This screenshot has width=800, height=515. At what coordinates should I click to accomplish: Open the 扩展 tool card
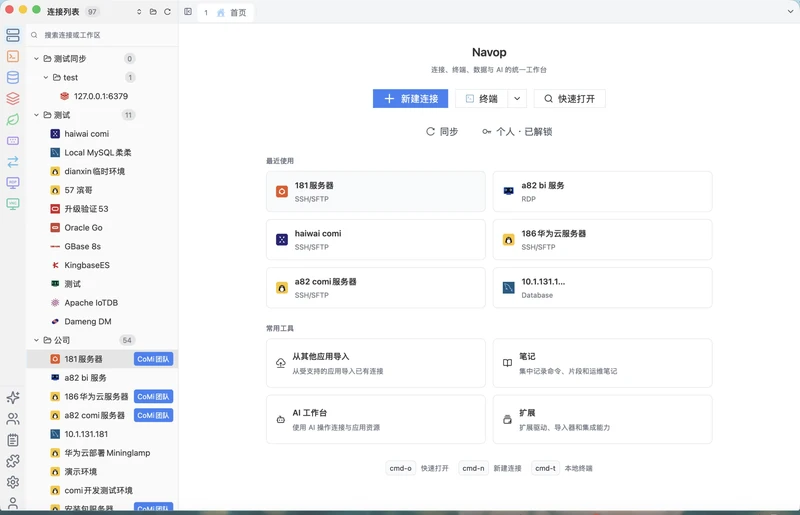click(x=602, y=419)
